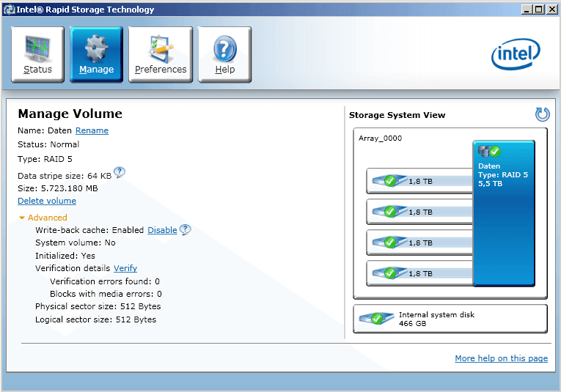Viewport: 561px width, 392px height.
Task: Click the app icon in the title bar
Action: [9, 10]
